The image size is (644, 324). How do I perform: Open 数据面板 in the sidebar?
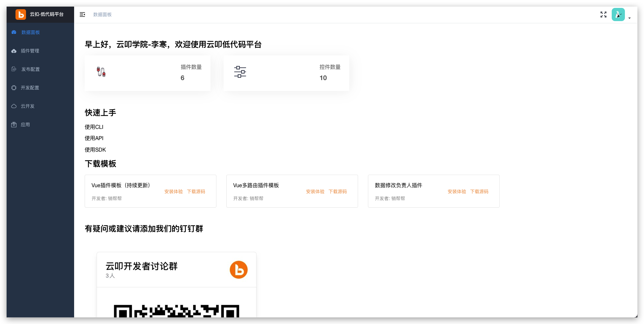(30, 32)
